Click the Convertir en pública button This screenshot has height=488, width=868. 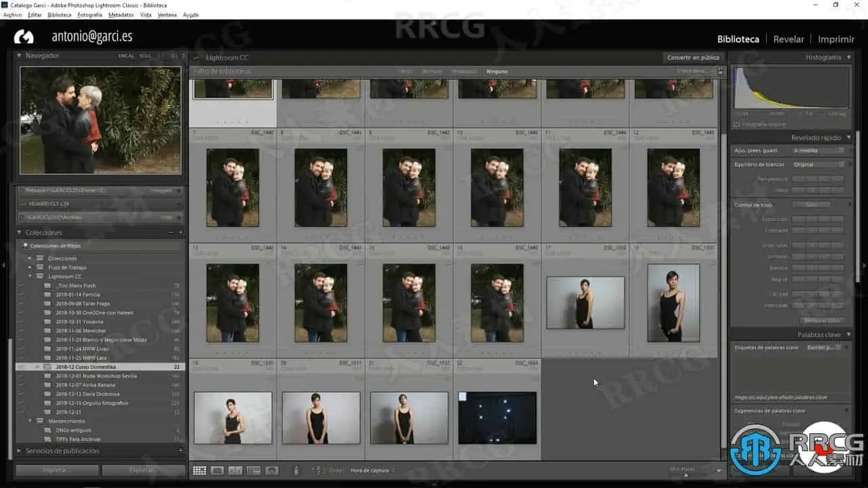693,58
